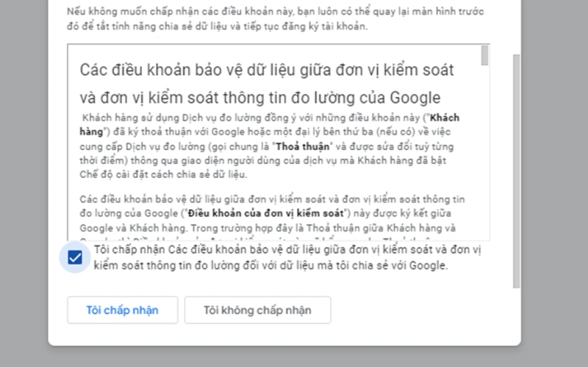Screen dimensions: 588x368
Task: Click the word 'Google' in the terms heading
Action: click(x=415, y=98)
